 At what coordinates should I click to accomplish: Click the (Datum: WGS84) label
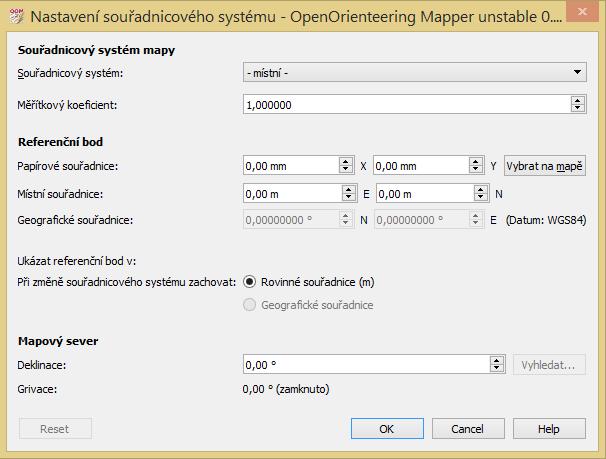tap(546, 220)
